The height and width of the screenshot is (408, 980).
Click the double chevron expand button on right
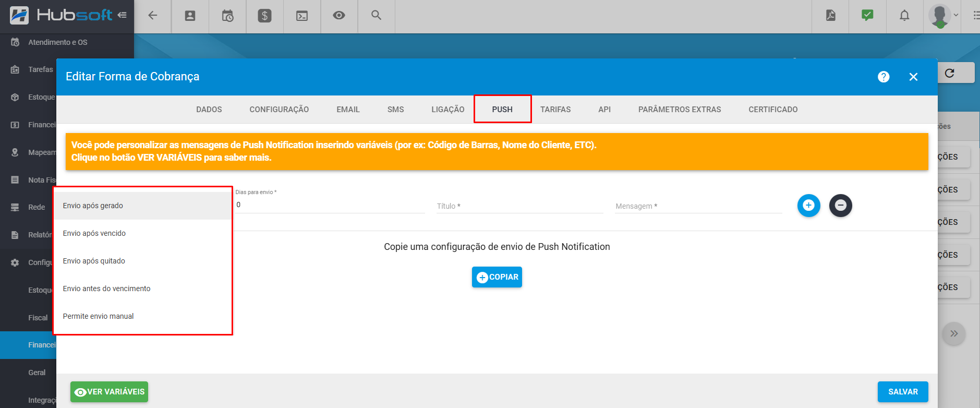click(x=954, y=333)
